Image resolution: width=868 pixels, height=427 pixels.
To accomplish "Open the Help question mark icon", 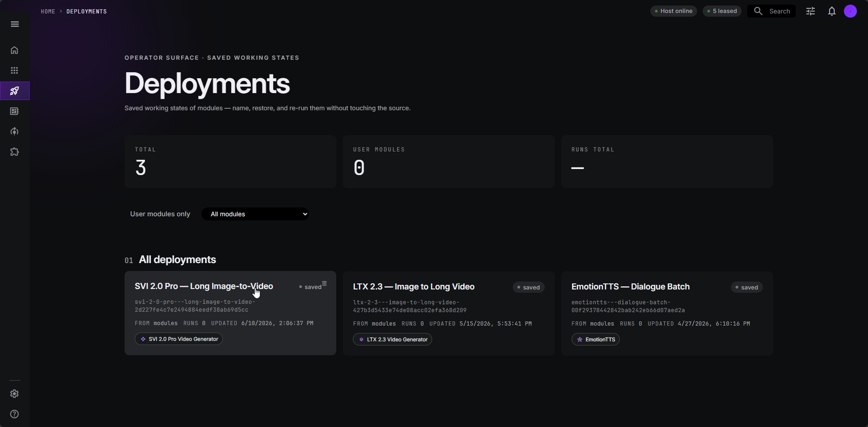I will [14, 414].
